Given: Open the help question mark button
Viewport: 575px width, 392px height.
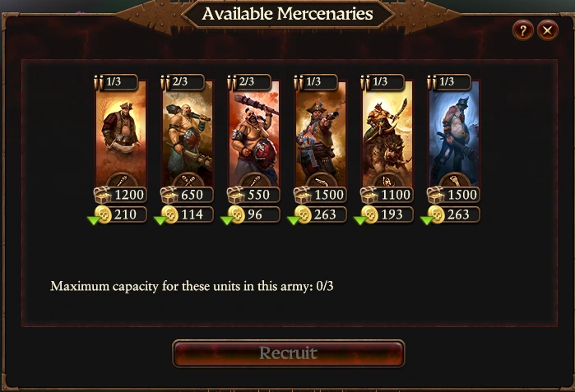Looking at the screenshot, I should (x=522, y=30).
